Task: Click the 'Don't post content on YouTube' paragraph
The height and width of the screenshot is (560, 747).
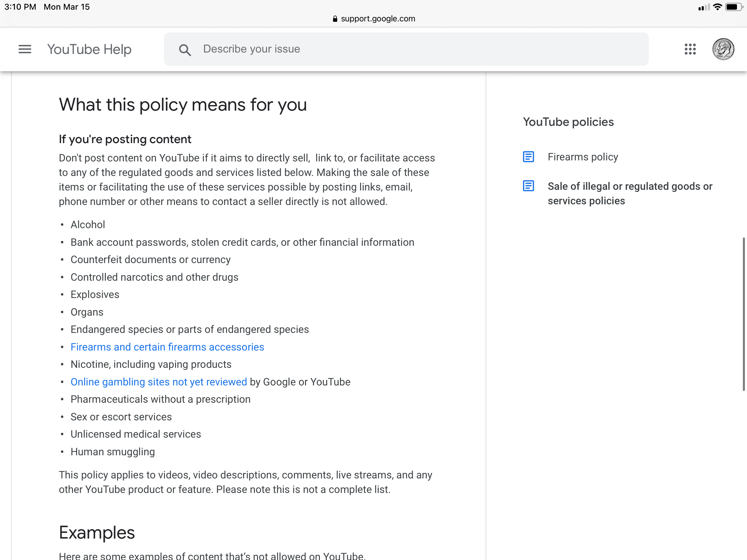Action: pyautogui.click(x=247, y=180)
